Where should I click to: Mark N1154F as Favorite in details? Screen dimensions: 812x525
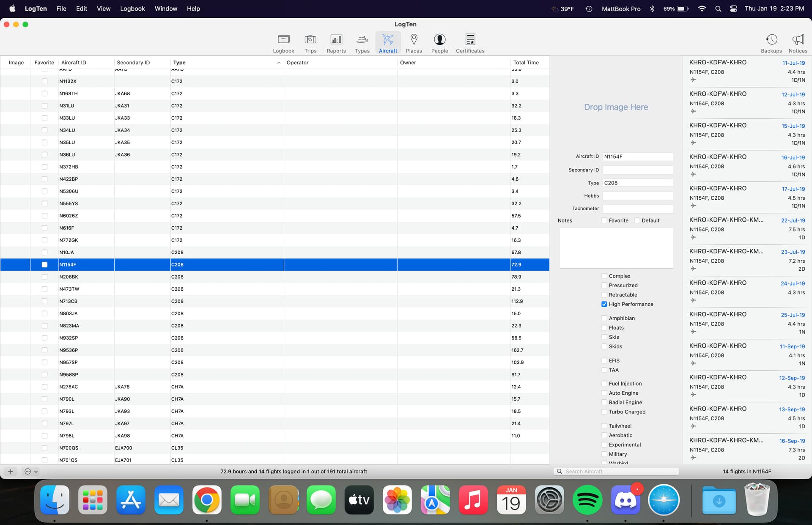click(604, 220)
